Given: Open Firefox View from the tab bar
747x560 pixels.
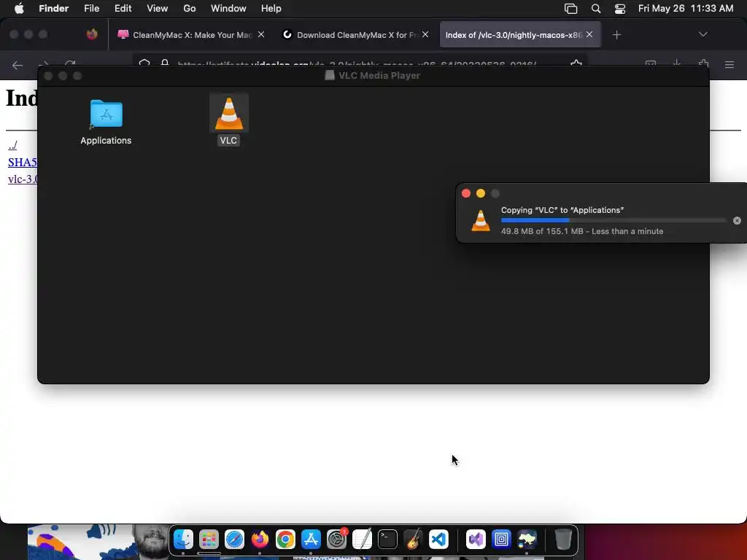Looking at the screenshot, I should 92,34.
